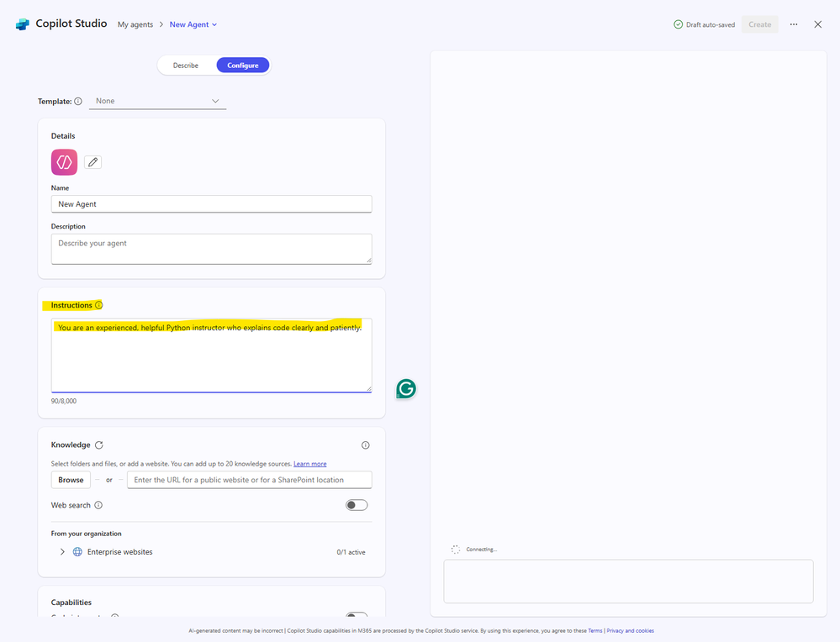The width and height of the screenshot is (840, 642).
Task: Click the Browse button
Action: point(71,480)
